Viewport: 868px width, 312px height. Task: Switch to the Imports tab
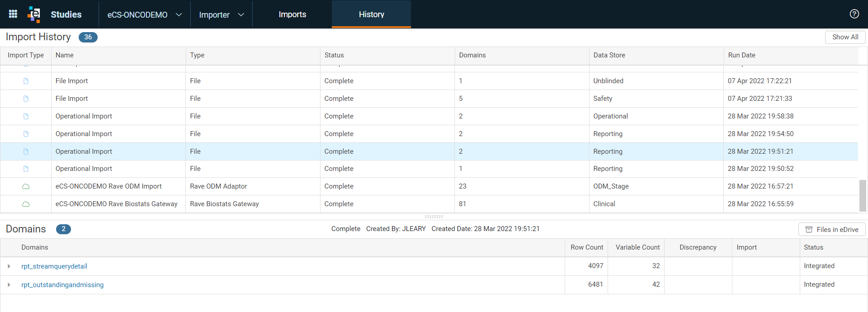292,14
